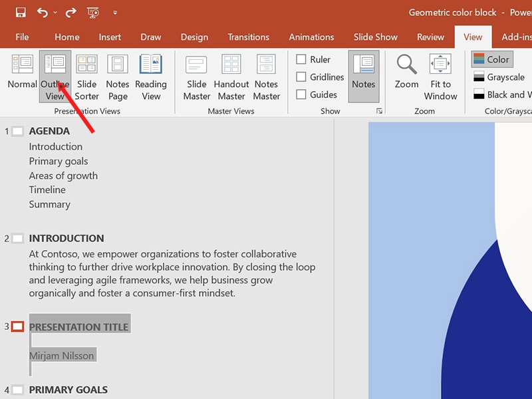Switch to the Design tab
The width and height of the screenshot is (532, 399).
click(x=194, y=37)
